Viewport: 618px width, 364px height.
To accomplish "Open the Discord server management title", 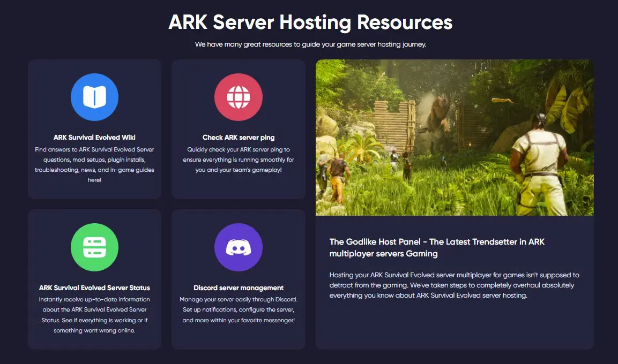I will click(x=239, y=287).
